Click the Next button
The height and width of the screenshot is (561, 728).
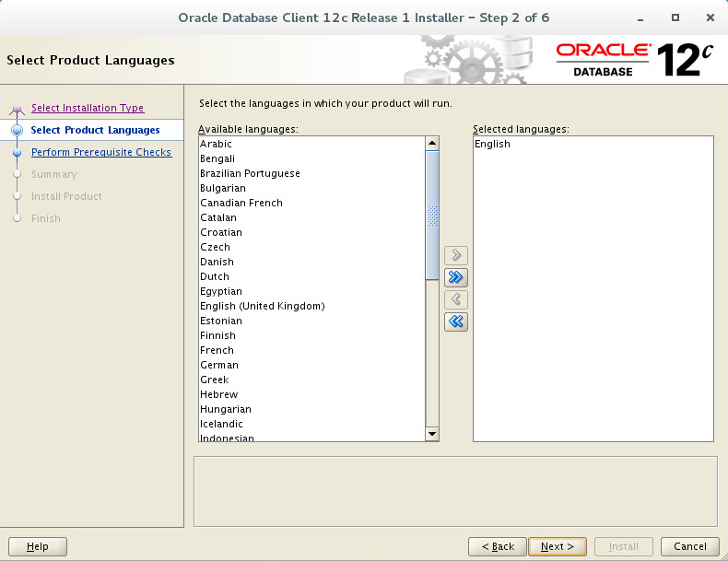[x=558, y=546]
